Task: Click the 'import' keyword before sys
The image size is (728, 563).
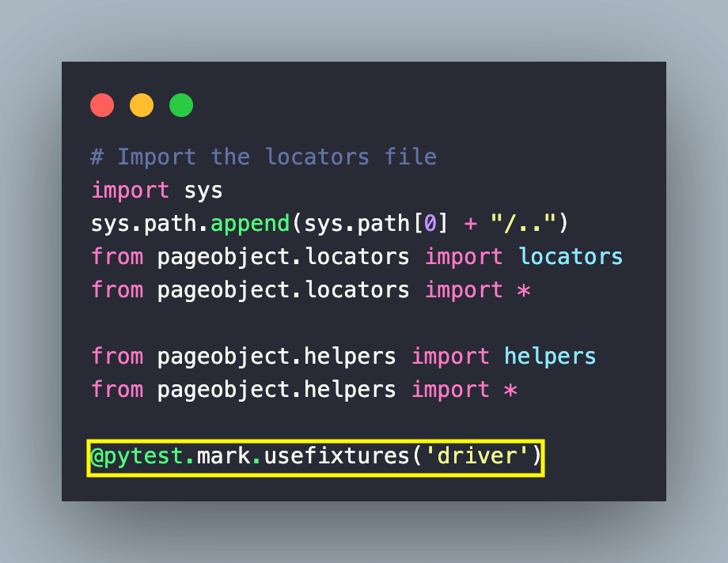Action: [131, 191]
